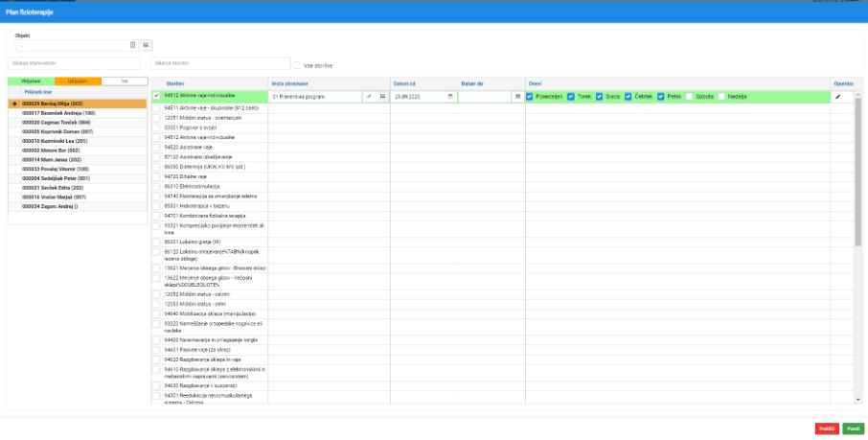Open the Vrsta obravnave lookup list icon
The width and height of the screenshot is (868, 440).
tap(382, 97)
